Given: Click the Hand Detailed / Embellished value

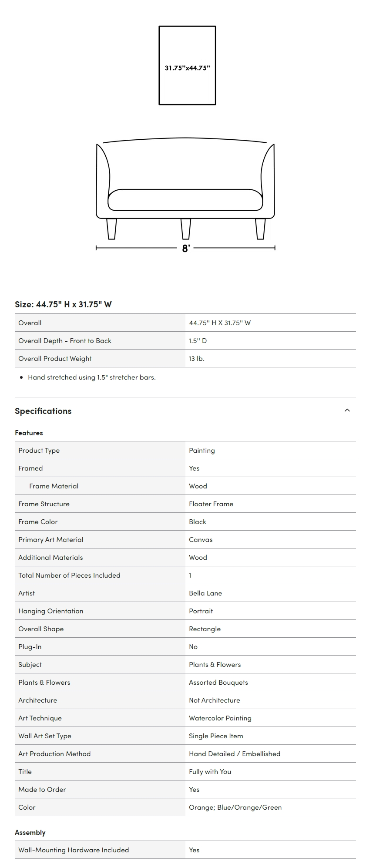Looking at the screenshot, I should point(235,754).
